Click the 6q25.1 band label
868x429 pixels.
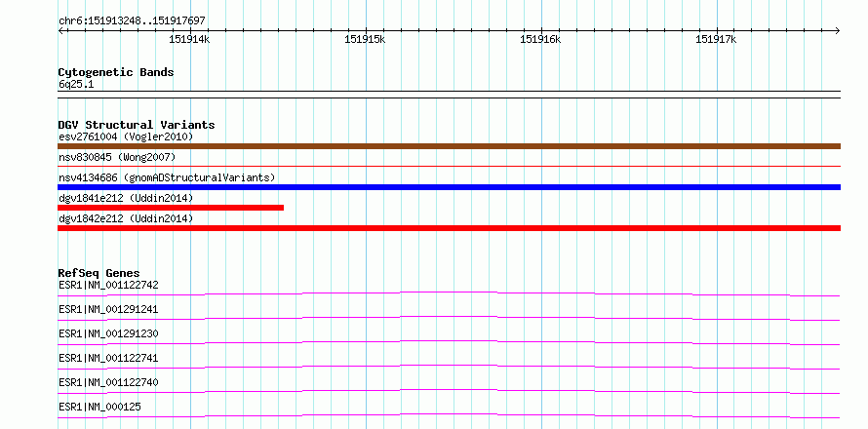pyautogui.click(x=76, y=84)
